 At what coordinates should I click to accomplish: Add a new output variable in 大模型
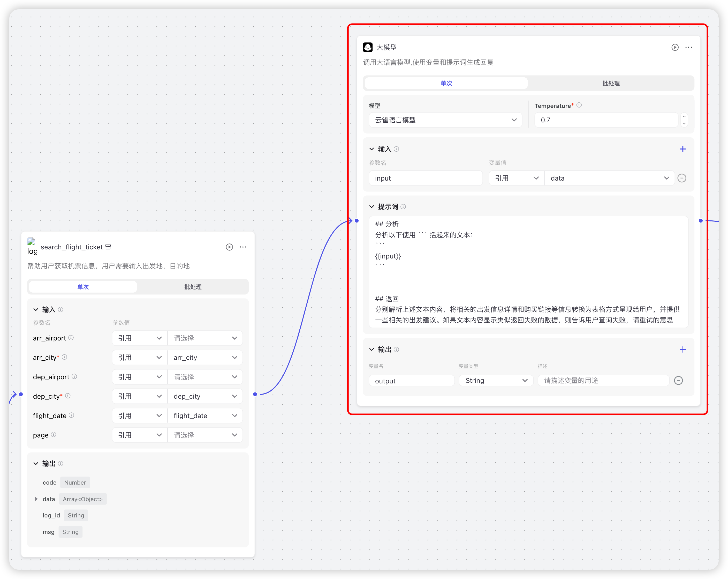[682, 350]
